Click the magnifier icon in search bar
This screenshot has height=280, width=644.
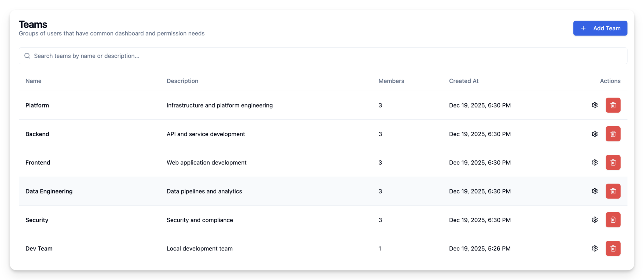tap(27, 56)
